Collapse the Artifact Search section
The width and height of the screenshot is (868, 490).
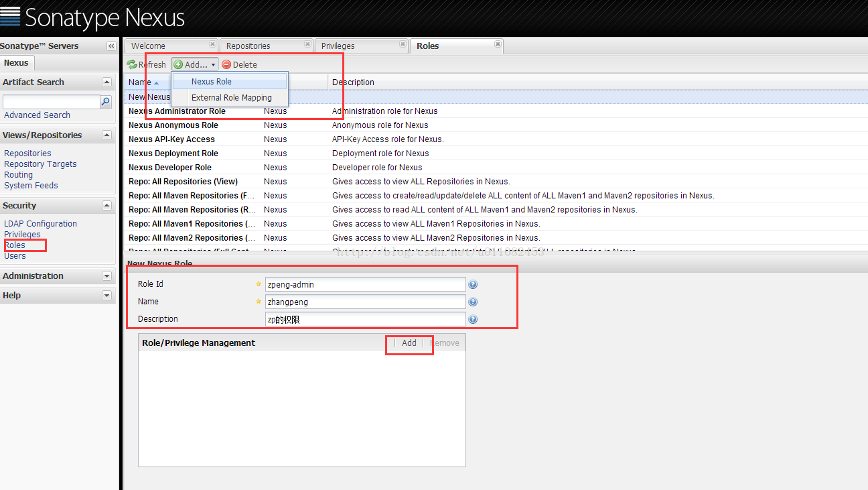coord(106,82)
